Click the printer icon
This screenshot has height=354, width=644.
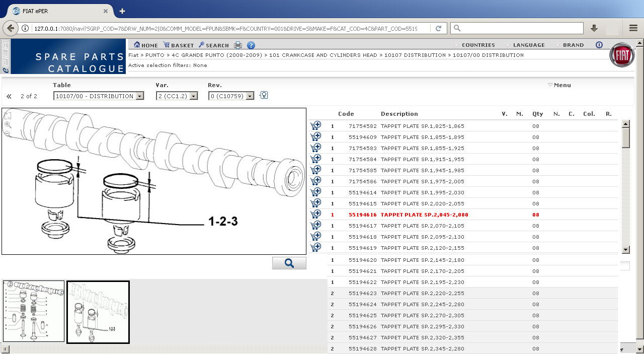click(x=238, y=45)
